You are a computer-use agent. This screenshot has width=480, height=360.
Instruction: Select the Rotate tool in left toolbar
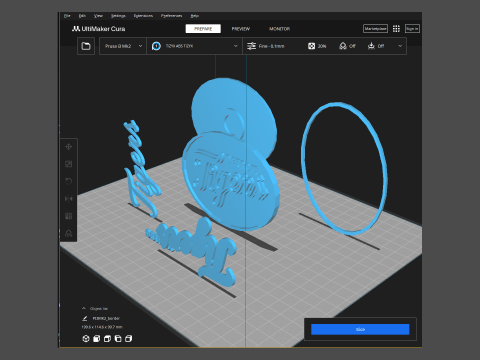tap(69, 181)
